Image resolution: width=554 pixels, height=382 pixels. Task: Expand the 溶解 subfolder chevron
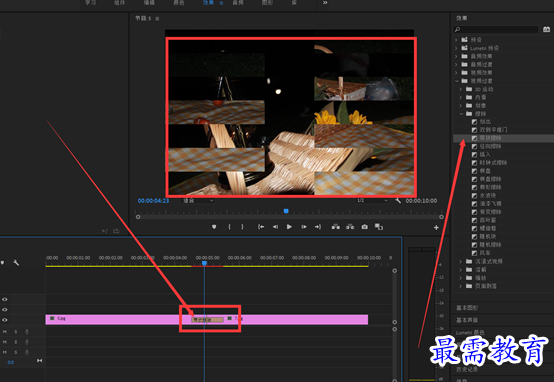[461, 269]
